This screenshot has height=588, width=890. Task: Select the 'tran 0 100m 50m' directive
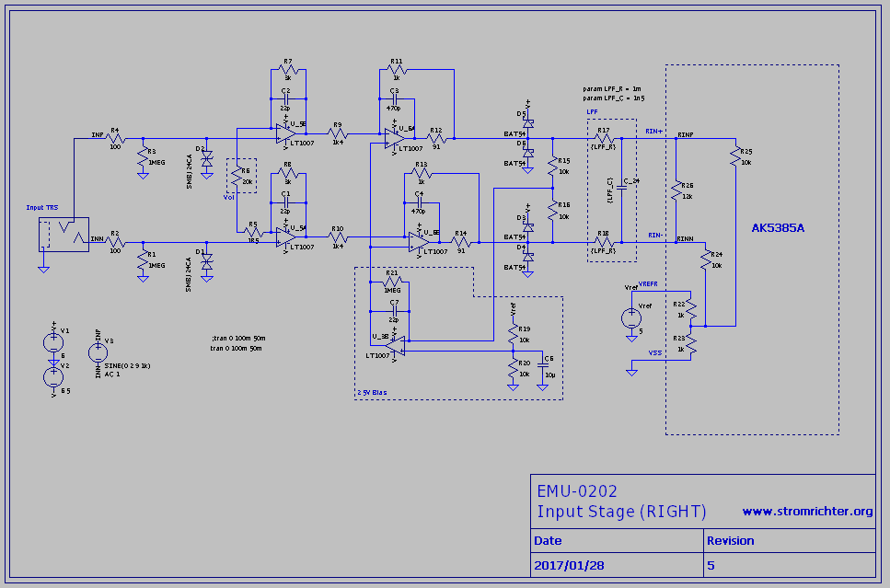[x=237, y=349]
